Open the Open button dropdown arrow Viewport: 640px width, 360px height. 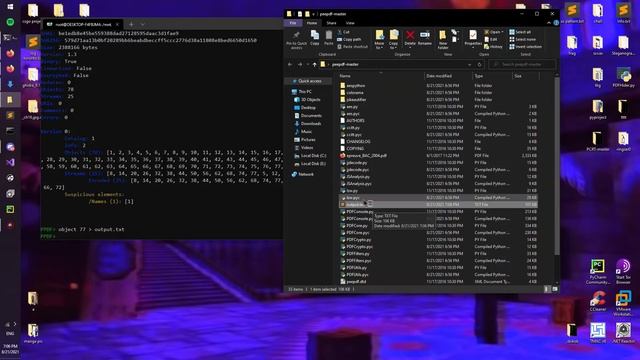[x=501, y=32]
